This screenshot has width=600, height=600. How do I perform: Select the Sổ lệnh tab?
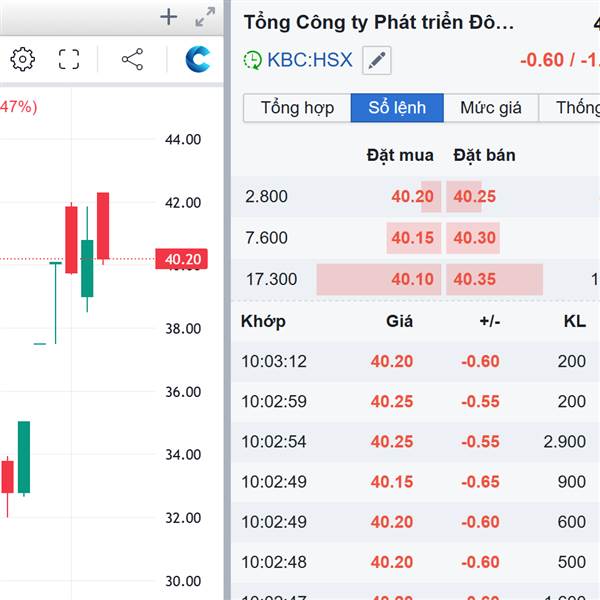tap(397, 108)
